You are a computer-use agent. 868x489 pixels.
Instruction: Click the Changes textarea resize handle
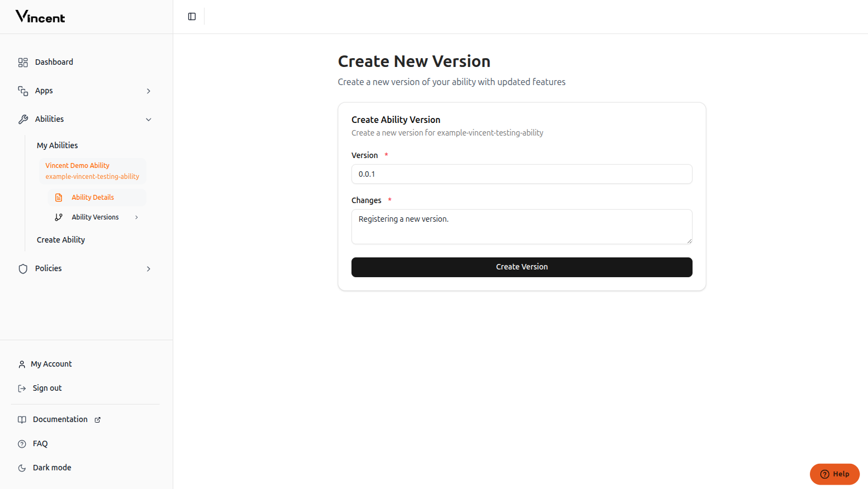tap(689, 241)
